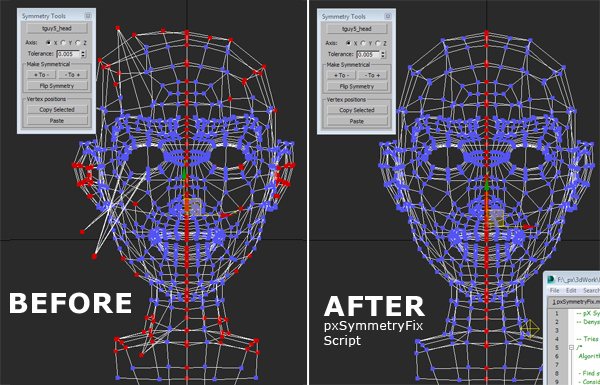The height and width of the screenshot is (385, 600).
Task: Close the Symmetry Tools panel in AFTER view
Action: 388,16
